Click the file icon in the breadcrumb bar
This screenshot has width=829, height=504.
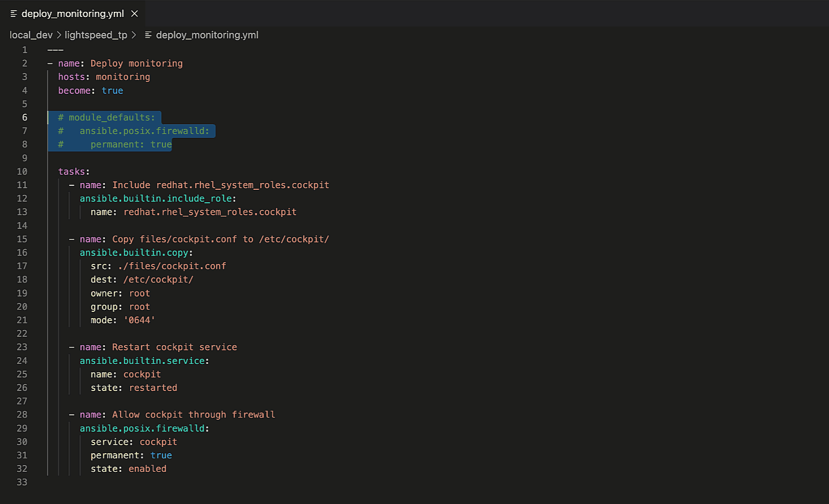tap(148, 35)
